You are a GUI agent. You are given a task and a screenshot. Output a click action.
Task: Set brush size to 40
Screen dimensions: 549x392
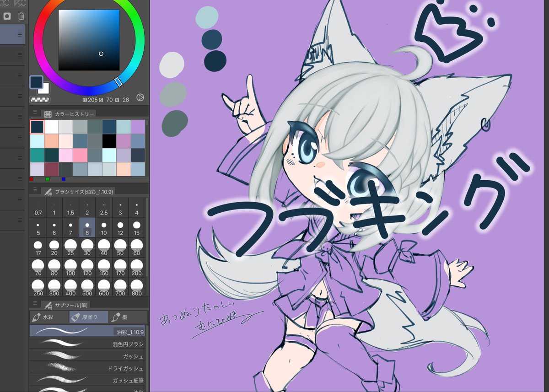(x=103, y=248)
